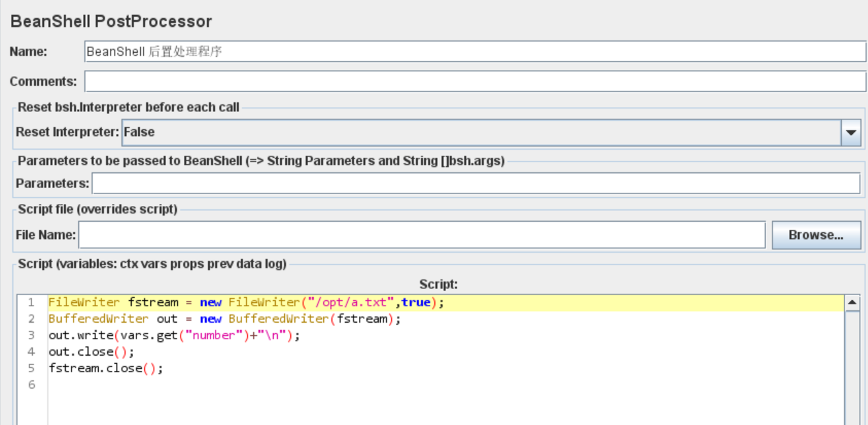The width and height of the screenshot is (868, 425).
Task: Click the BeanShell PostProcessor title
Action: tap(111, 21)
